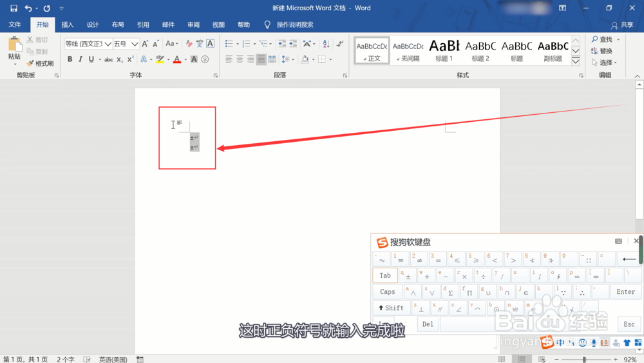Switch to the 插入 tab

tap(68, 25)
